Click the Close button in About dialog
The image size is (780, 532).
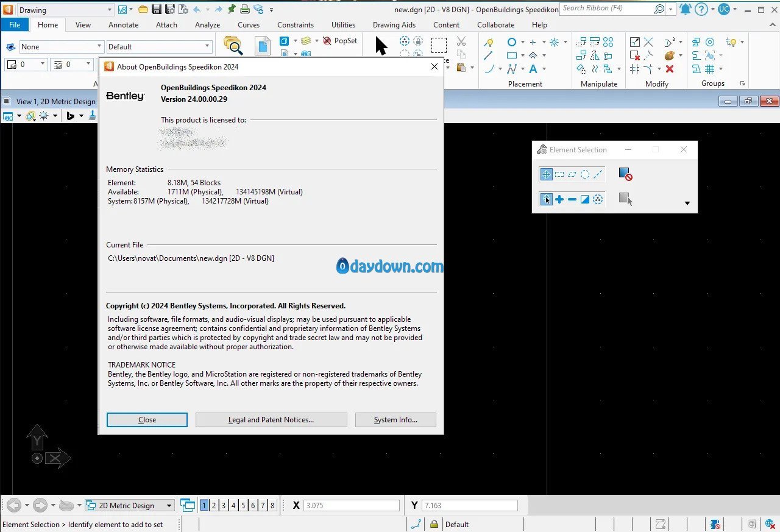tap(147, 420)
